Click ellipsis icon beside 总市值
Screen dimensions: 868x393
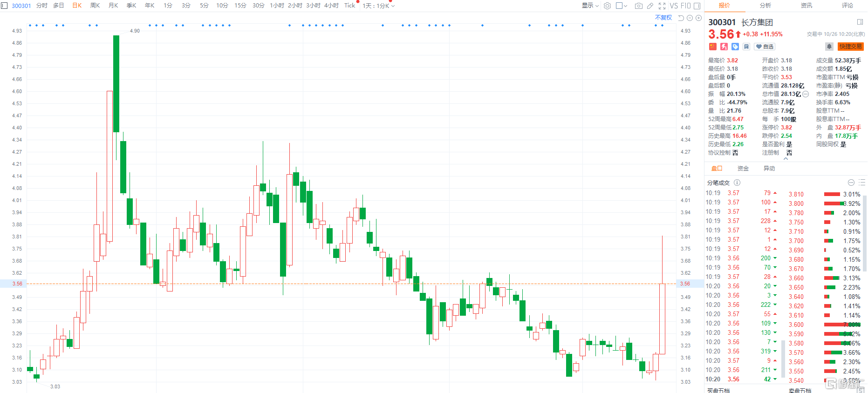806,94
